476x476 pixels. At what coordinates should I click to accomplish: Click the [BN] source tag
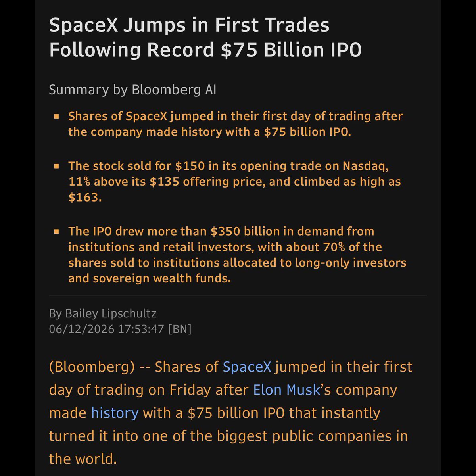pyautogui.click(x=180, y=329)
